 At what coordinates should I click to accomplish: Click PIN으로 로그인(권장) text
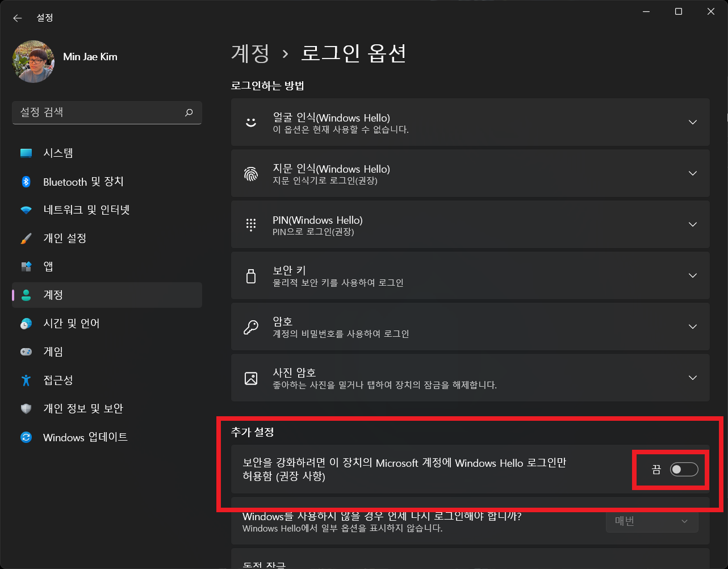coord(313,232)
